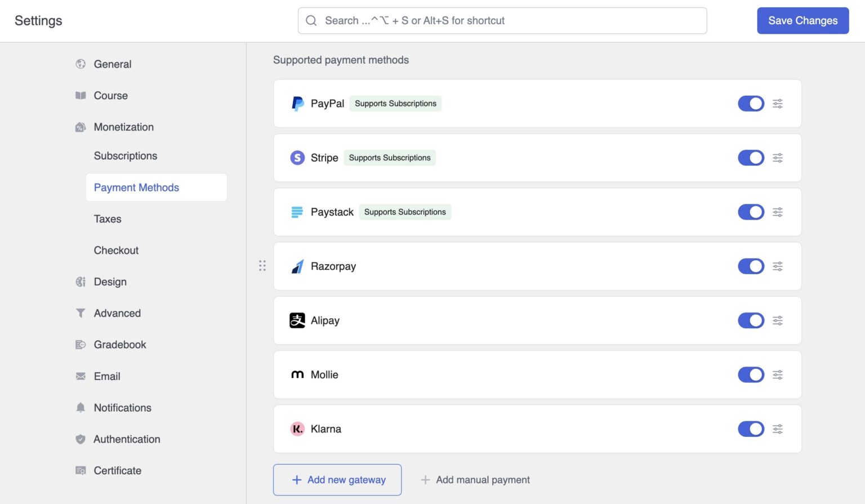Click Add new gateway

[x=337, y=479]
